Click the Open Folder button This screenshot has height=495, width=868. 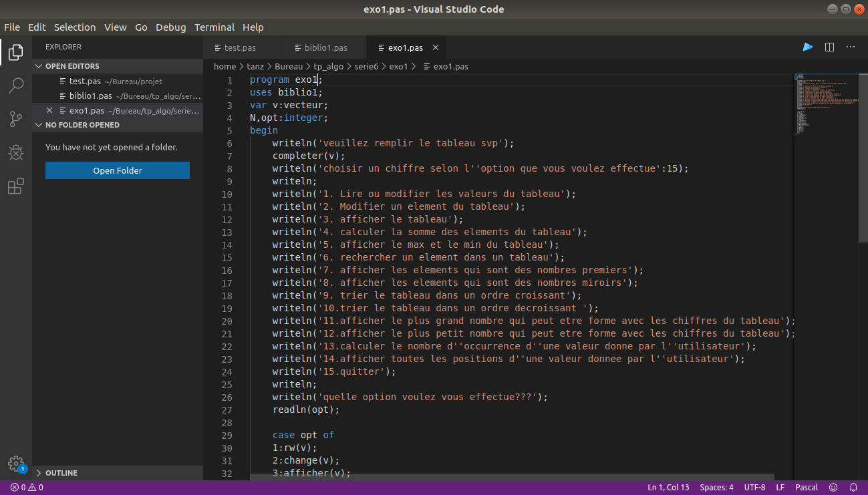(x=118, y=170)
